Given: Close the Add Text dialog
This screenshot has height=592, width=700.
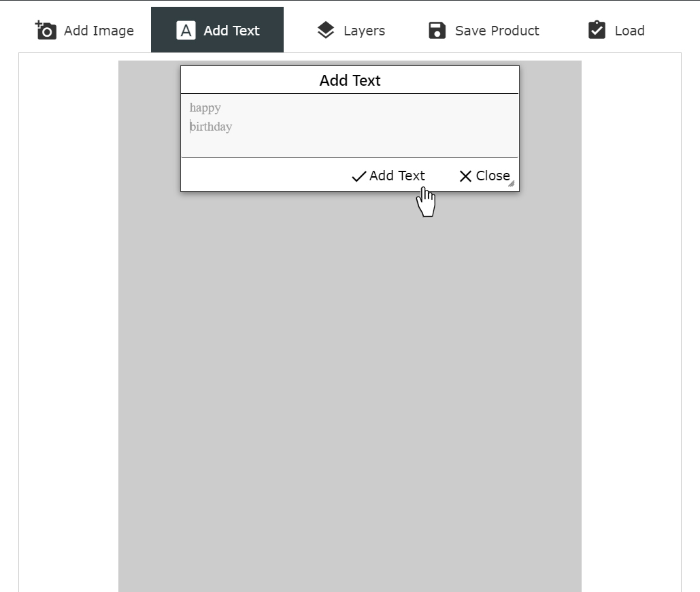Looking at the screenshot, I should pyautogui.click(x=484, y=176).
